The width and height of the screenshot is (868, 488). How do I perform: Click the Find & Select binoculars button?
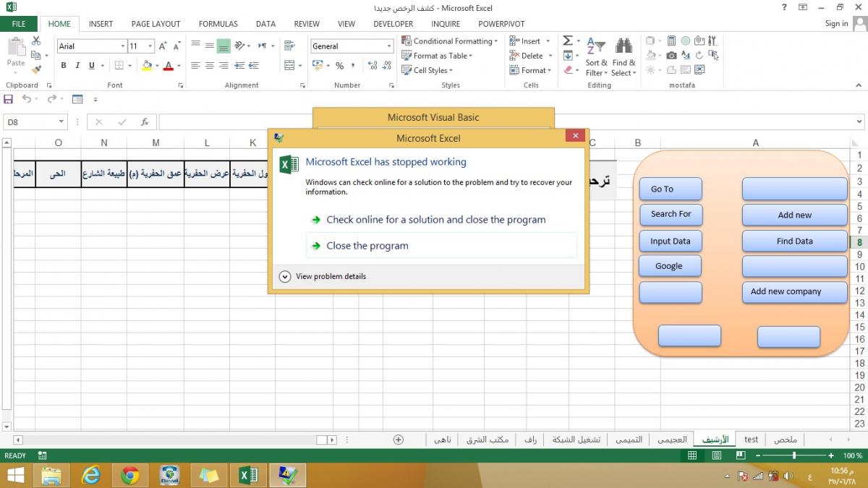624,58
